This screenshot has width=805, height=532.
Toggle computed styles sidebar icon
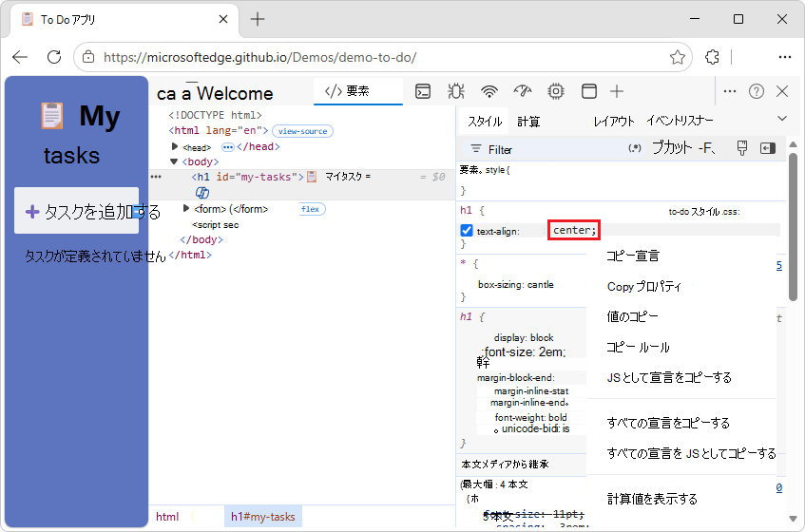point(768,148)
